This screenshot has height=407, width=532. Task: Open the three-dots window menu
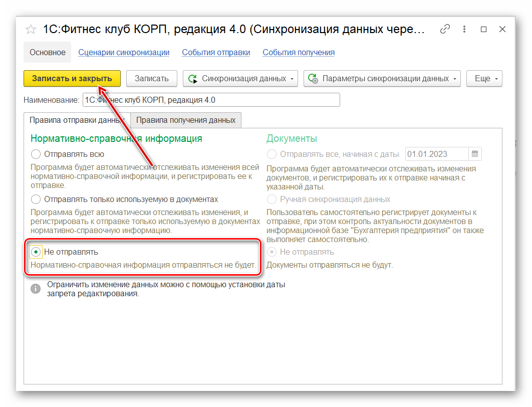[464, 29]
